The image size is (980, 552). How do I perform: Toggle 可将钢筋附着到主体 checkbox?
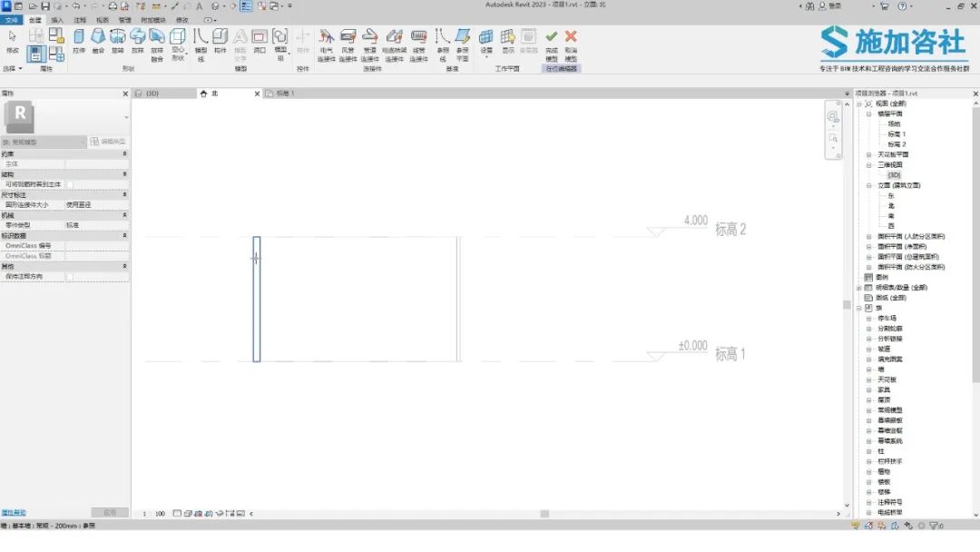70,184
